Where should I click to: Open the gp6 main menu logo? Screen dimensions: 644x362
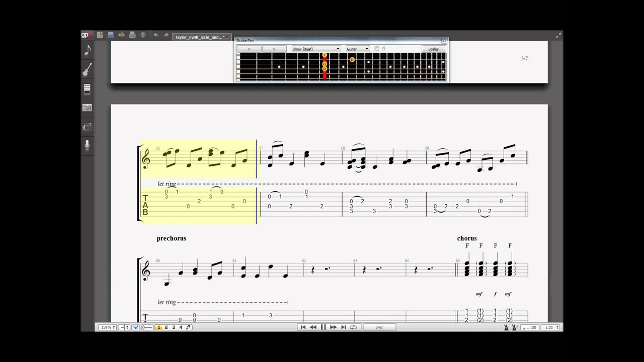pos(87,35)
